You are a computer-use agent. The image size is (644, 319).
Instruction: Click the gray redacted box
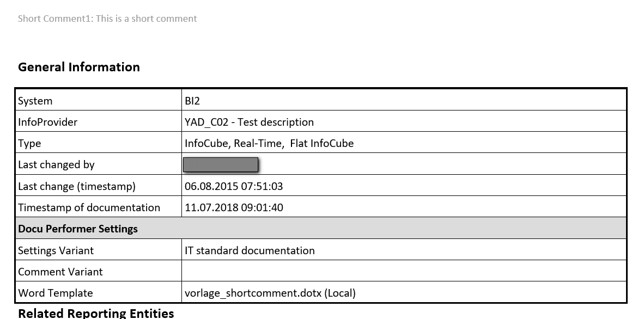(x=221, y=164)
